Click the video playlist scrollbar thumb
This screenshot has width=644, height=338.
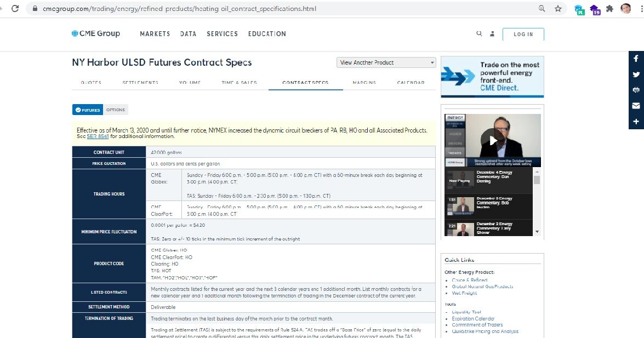click(537, 180)
